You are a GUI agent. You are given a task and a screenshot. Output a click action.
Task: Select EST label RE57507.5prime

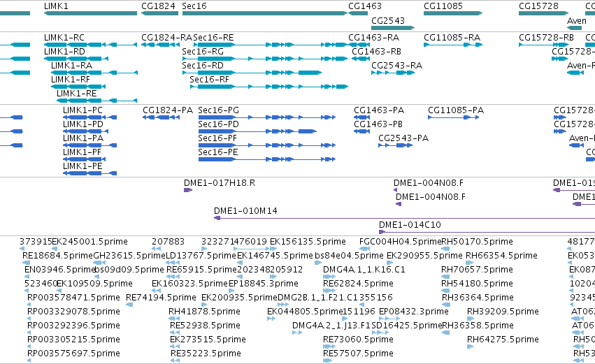pyautogui.click(x=358, y=354)
